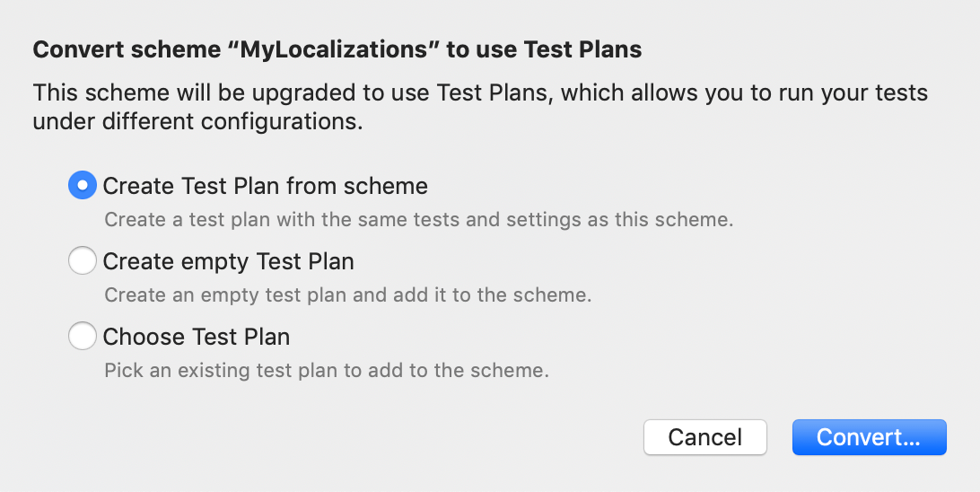This screenshot has height=492, width=980.
Task: Enable the 'Choose Test Plan' radio circle
Action: coord(83,337)
